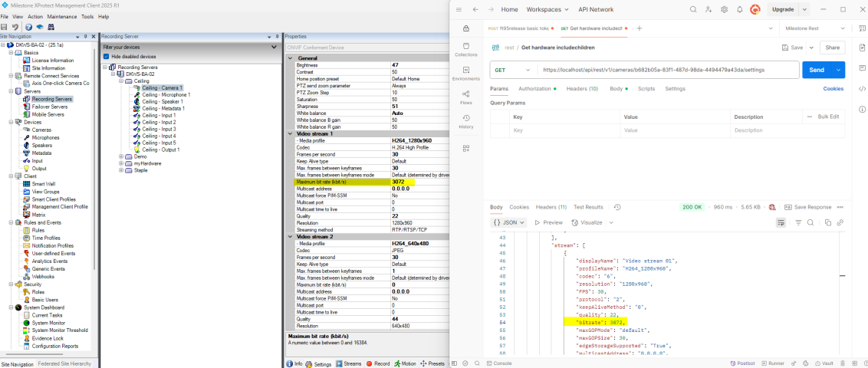This screenshot has height=368, width=868.
Task: Open Postman notifications bell icon
Action: pyautogui.click(x=739, y=9)
